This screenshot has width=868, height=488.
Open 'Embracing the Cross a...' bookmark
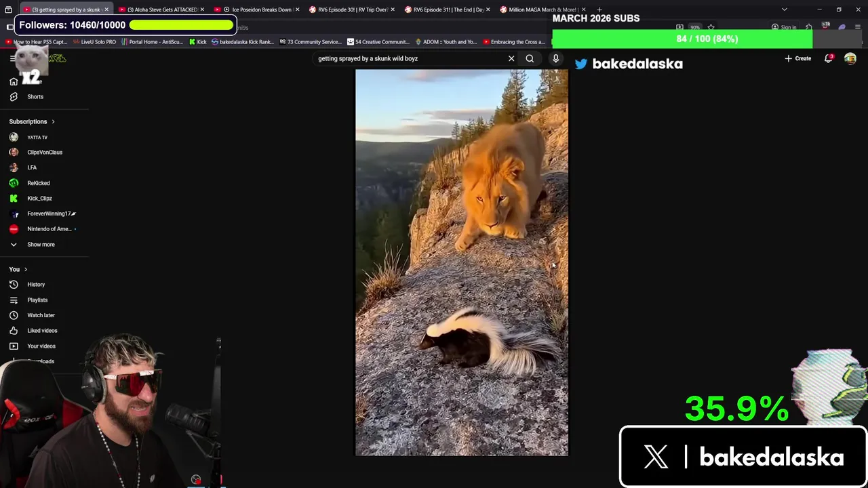[x=514, y=42]
